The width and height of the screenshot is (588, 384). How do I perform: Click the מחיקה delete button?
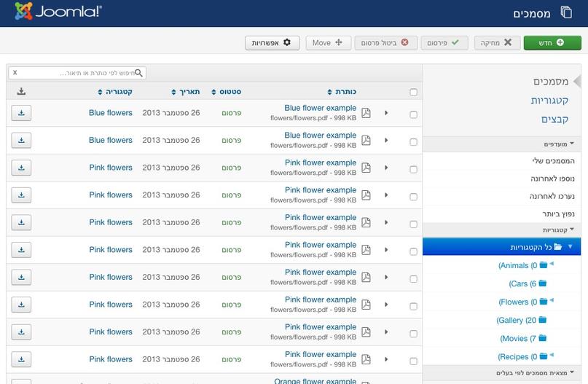[497, 43]
